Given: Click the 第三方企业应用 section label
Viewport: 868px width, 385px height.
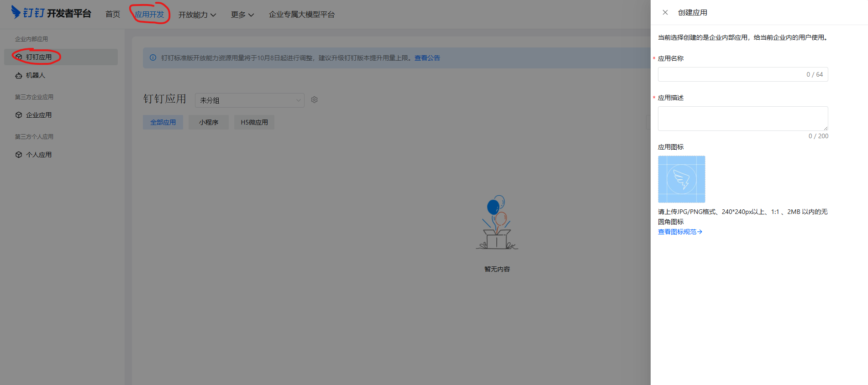Looking at the screenshot, I should click(34, 97).
